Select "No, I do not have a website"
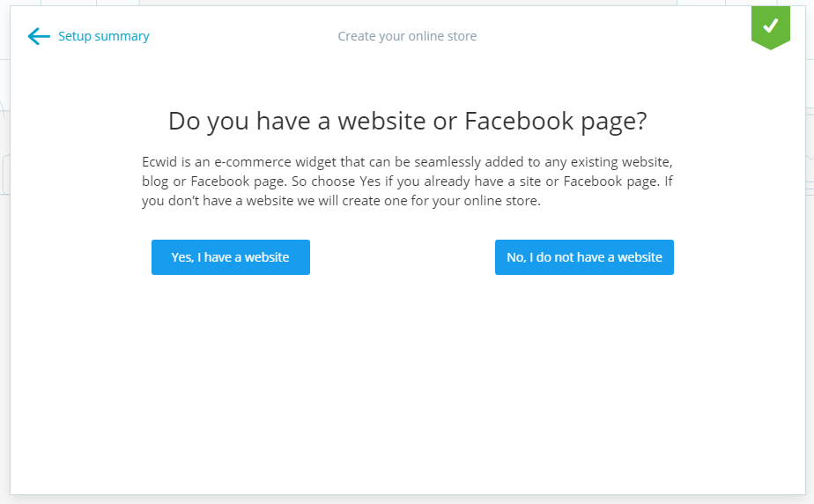 pos(584,257)
